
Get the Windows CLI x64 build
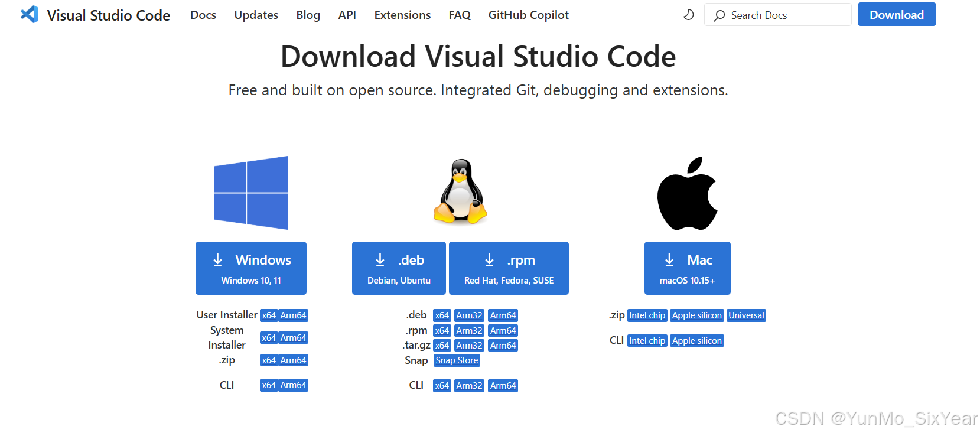269,385
